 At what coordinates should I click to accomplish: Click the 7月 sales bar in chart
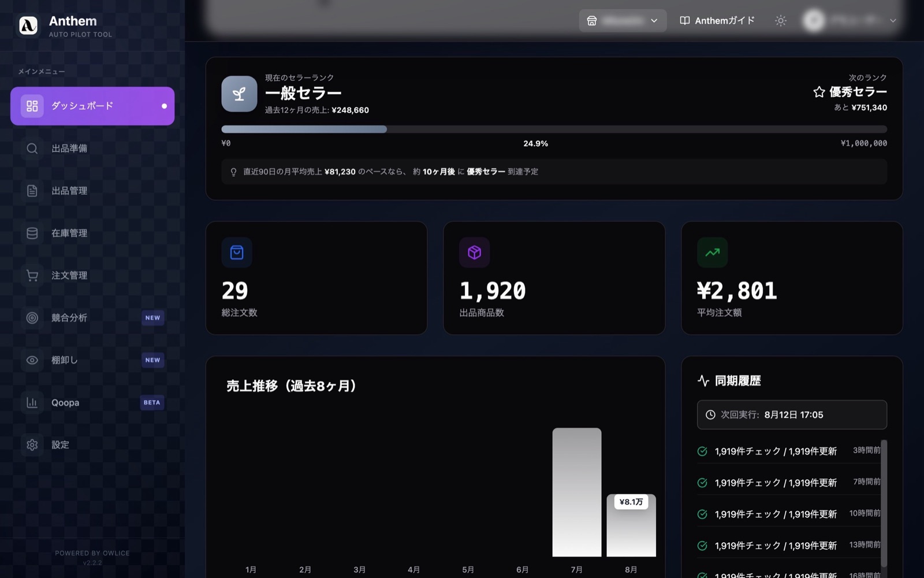[577, 492]
